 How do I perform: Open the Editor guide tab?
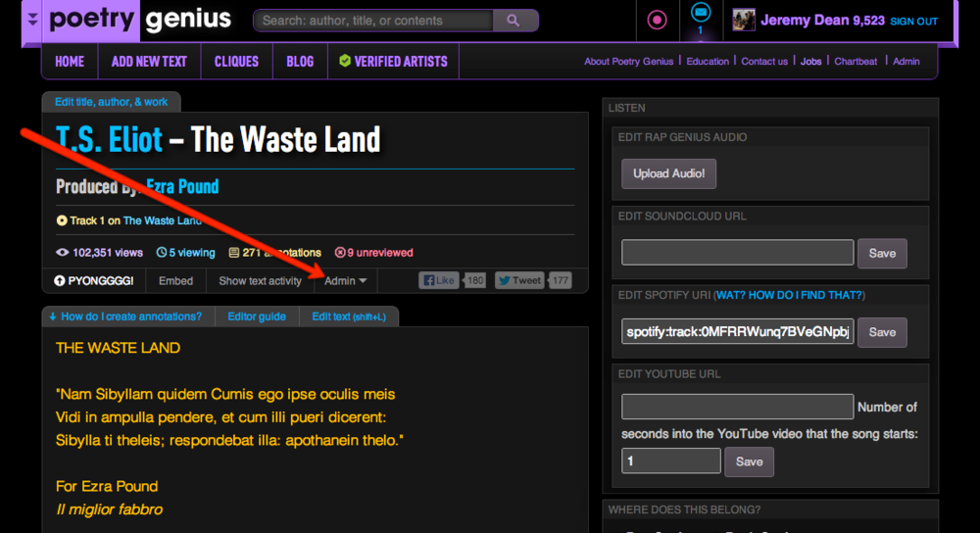[257, 316]
